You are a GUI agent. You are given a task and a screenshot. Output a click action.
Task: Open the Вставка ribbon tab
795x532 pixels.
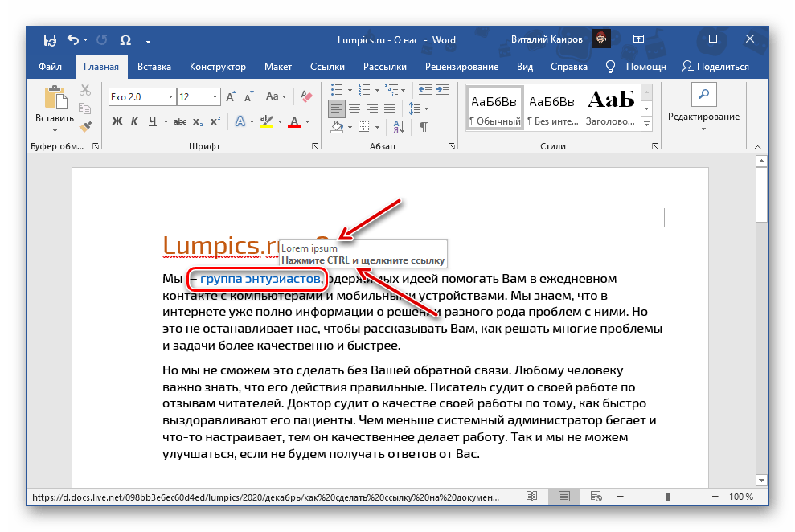point(154,67)
